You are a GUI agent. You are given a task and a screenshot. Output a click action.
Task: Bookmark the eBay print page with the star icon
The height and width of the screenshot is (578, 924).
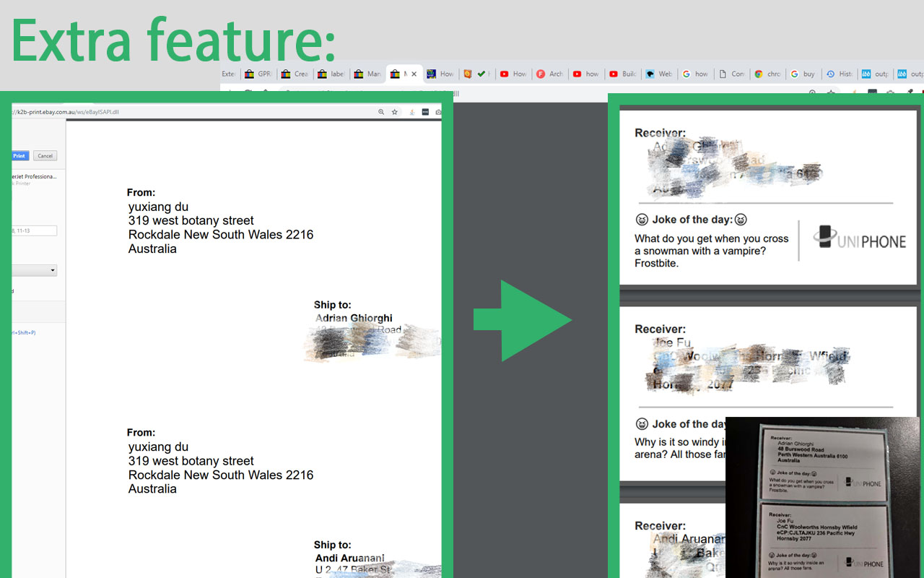click(x=395, y=113)
